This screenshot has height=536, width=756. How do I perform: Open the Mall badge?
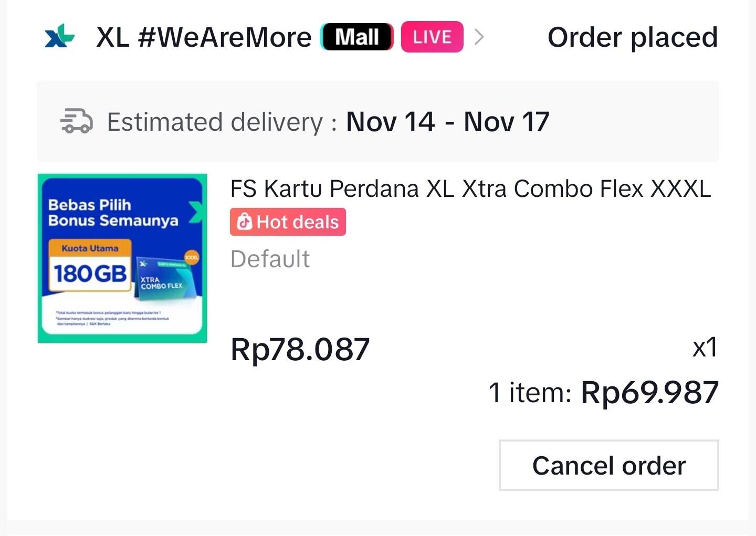[356, 36]
